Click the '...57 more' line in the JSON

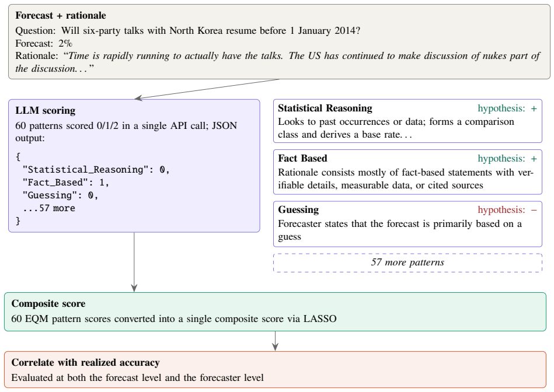(49, 208)
